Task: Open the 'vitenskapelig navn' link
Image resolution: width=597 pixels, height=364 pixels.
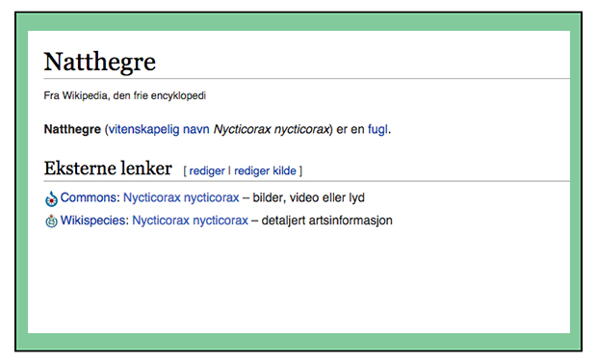Action: (x=159, y=129)
